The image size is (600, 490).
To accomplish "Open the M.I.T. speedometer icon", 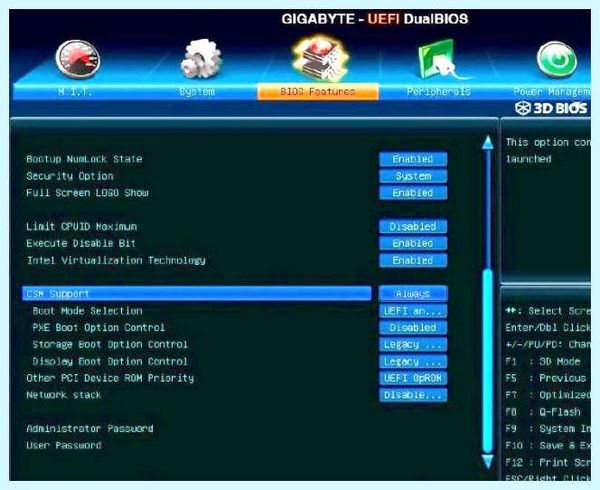I will (x=78, y=59).
